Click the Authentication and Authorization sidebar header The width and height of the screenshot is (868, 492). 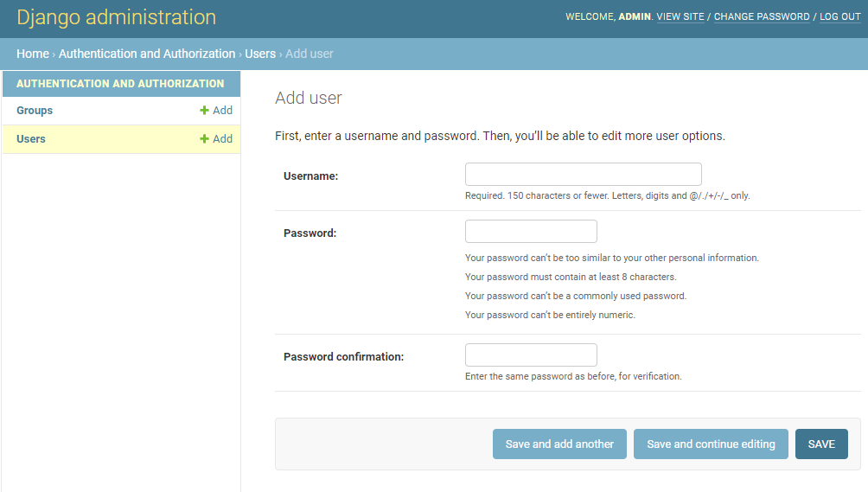pos(120,84)
